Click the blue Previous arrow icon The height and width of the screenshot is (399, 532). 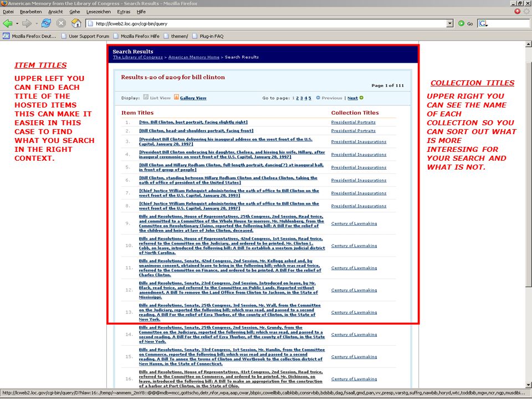click(x=318, y=98)
